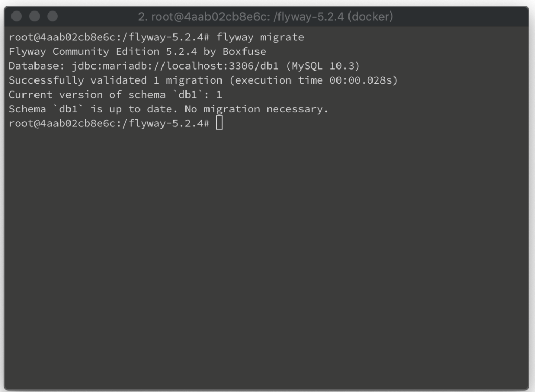Close the terminal window

(16, 16)
